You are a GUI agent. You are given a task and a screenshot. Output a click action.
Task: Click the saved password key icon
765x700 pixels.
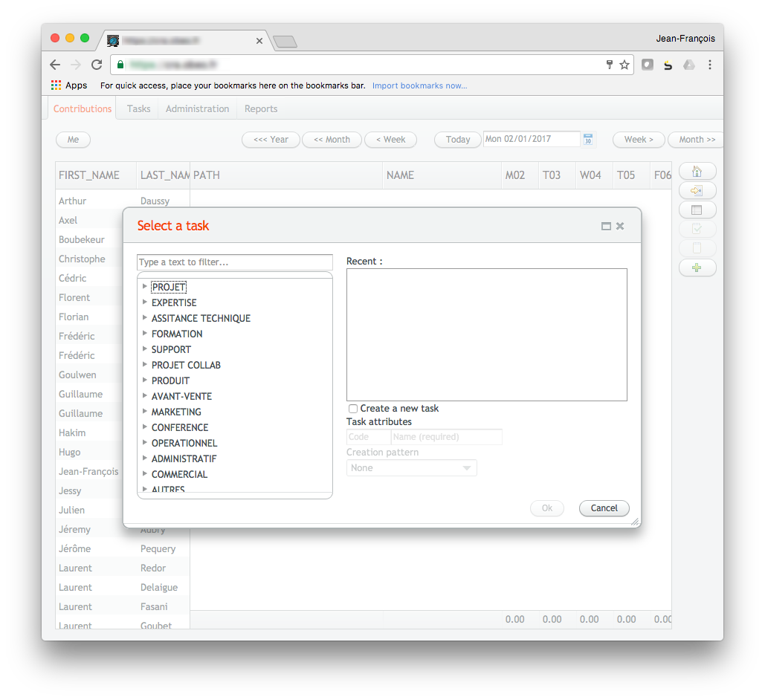610,65
